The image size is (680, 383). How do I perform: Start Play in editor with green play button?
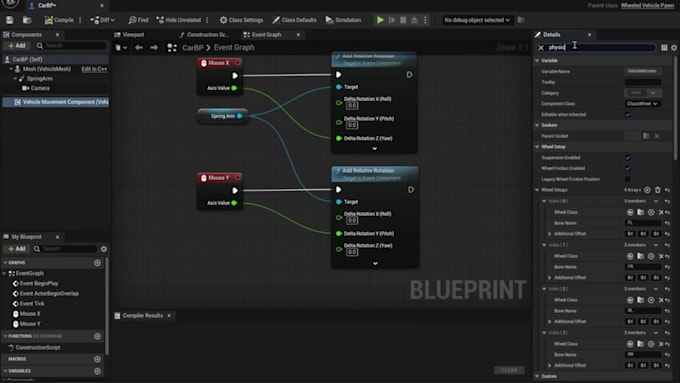[x=380, y=20]
